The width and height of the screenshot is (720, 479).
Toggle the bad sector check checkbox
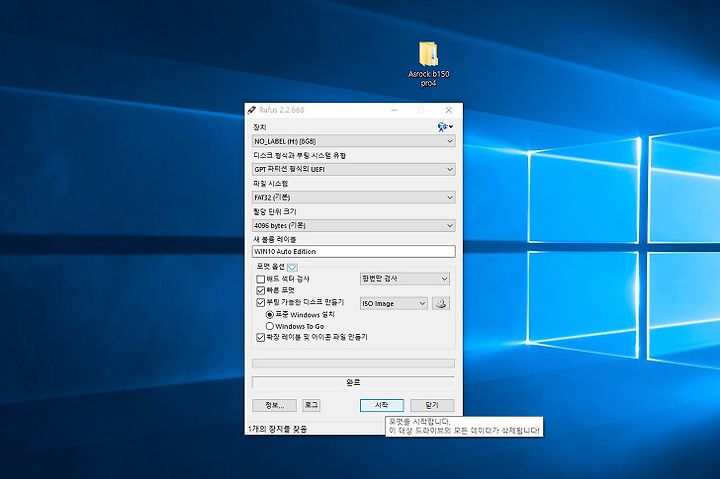(260, 279)
